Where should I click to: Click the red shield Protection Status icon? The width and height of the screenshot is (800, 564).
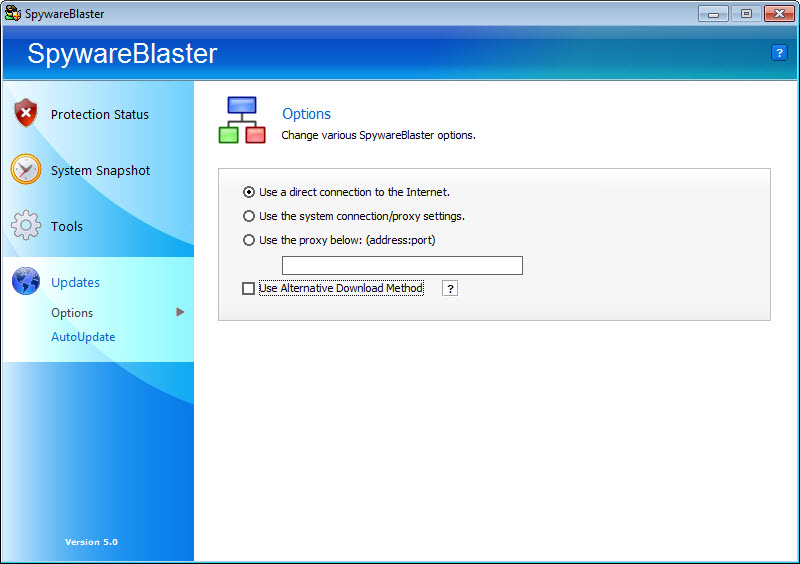point(26,113)
